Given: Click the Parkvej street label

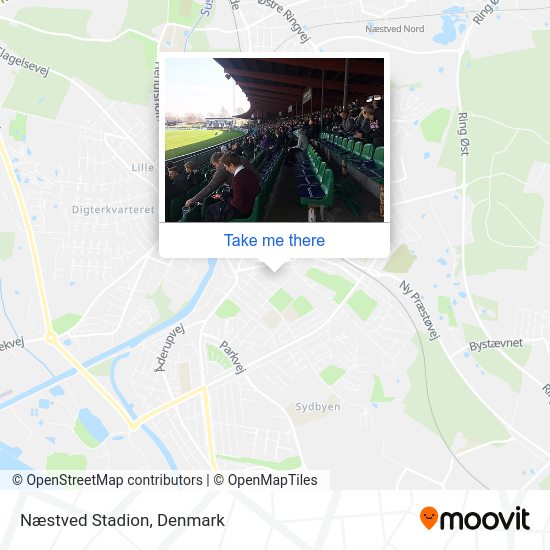Looking at the screenshot, I should 232,357.
